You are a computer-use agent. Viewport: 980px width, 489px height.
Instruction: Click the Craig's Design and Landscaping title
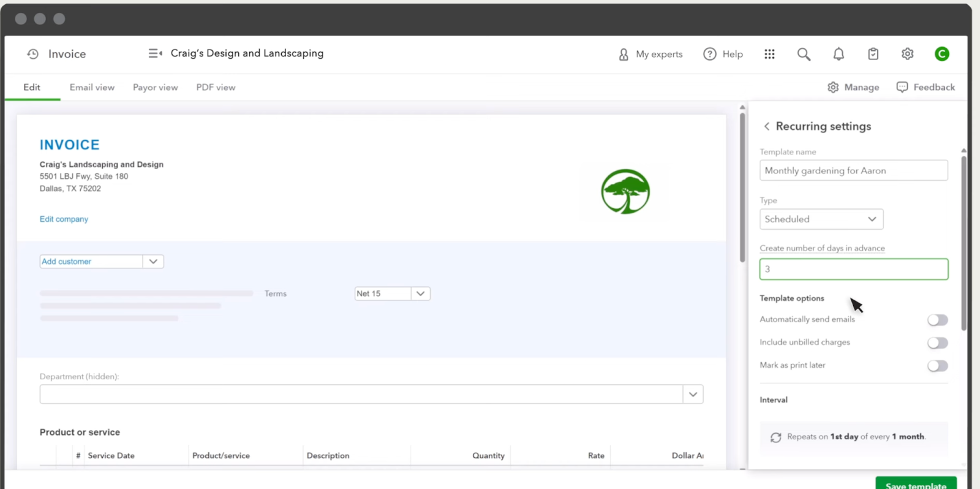(x=247, y=53)
